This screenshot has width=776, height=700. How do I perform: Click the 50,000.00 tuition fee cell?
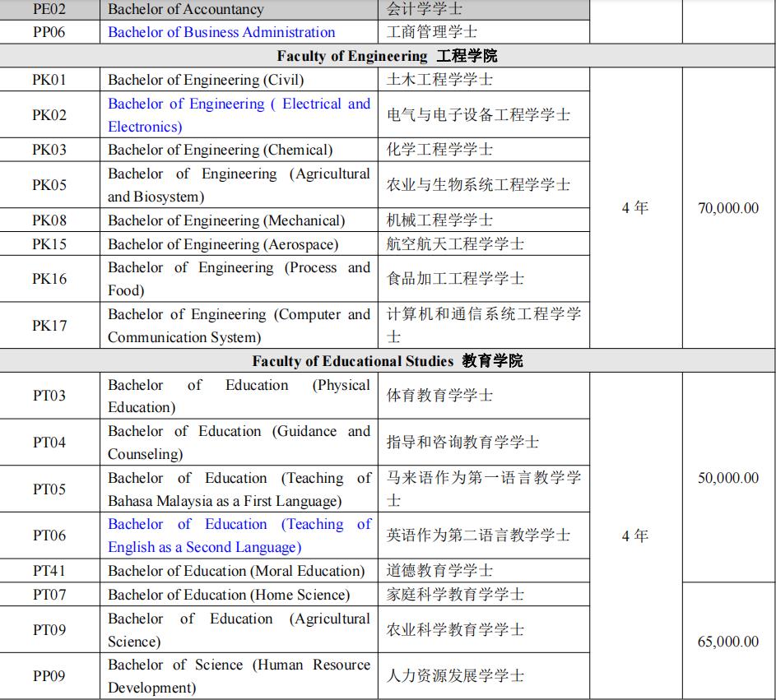727,477
